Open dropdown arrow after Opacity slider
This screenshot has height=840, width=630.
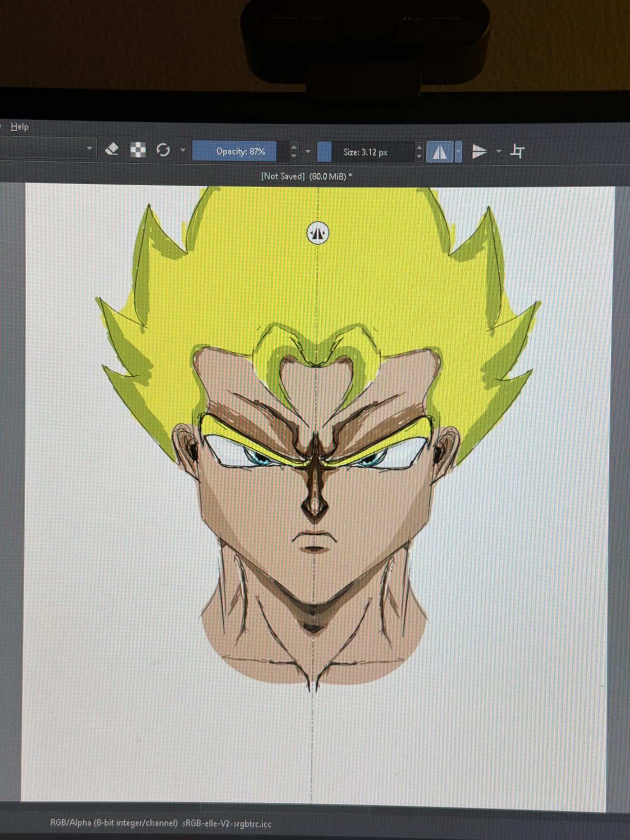coord(308,151)
